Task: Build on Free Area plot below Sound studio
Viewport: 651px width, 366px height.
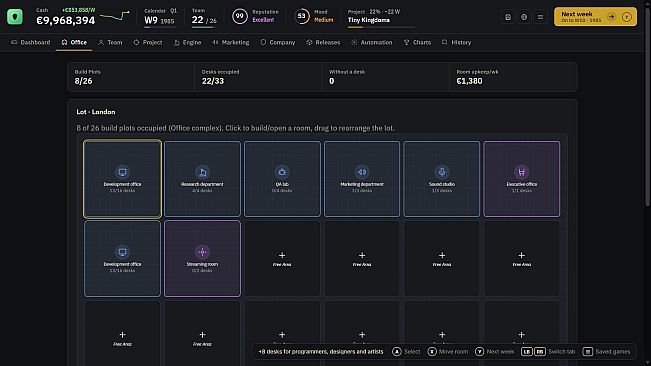Action: (x=442, y=259)
